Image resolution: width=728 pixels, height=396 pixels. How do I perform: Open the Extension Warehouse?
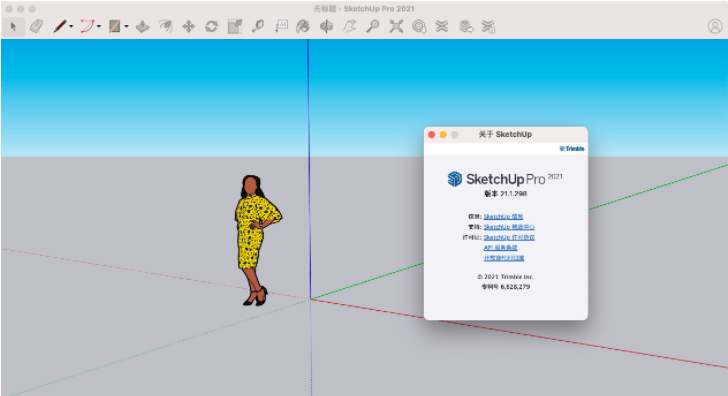point(442,26)
